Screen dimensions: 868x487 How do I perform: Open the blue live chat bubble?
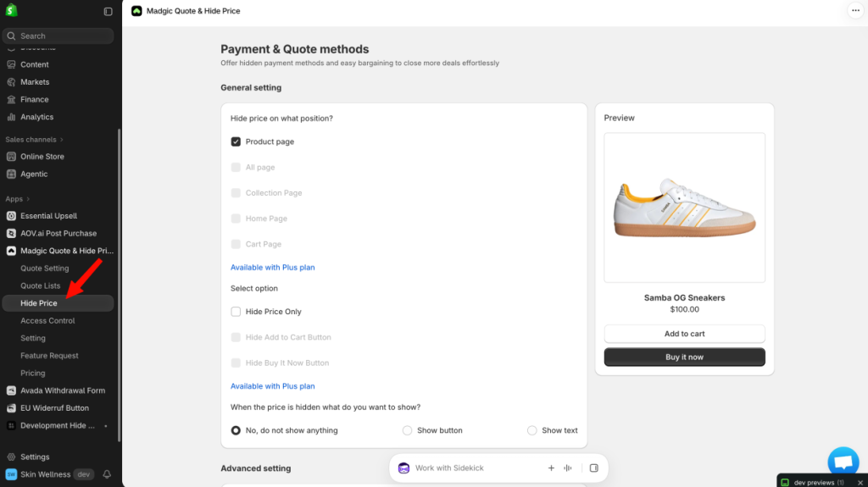[x=843, y=462]
